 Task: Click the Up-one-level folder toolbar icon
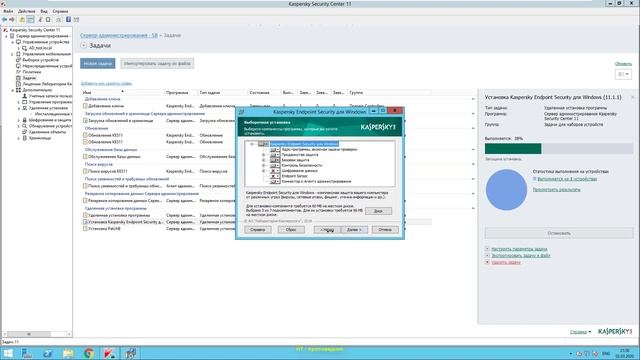22,20
